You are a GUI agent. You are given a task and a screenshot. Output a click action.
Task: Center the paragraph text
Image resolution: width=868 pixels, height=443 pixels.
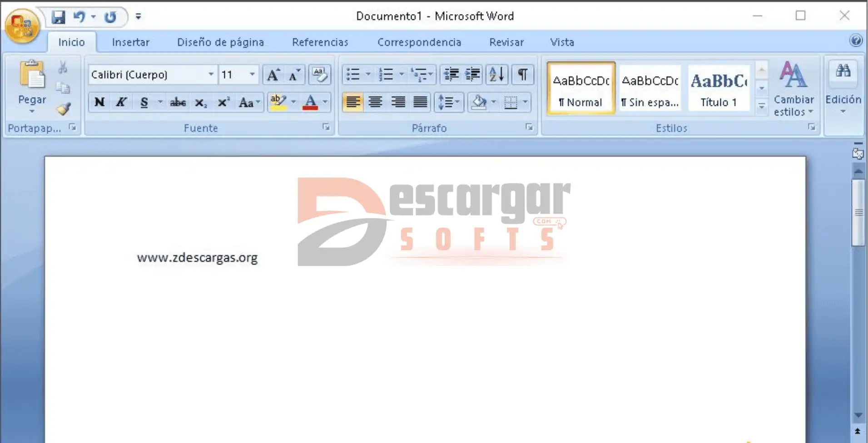click(375, 102)
